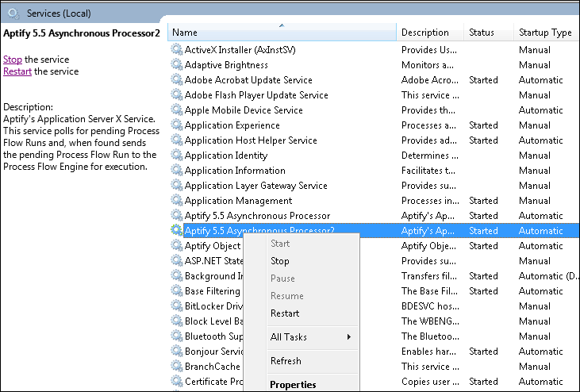The height and width of the screenshot is (392, 580).
Task: Click the BranchCache service gear icon
Action: 176,367
